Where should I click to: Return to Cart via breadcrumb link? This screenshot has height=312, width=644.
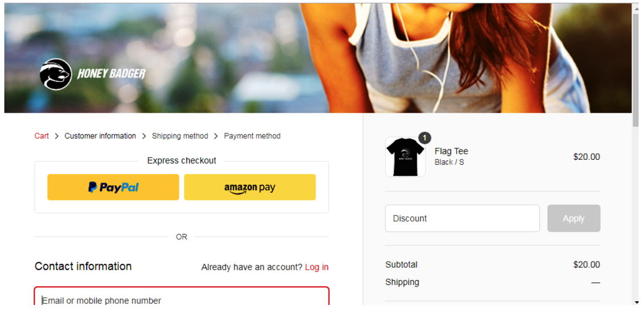[x=42, y=136]
